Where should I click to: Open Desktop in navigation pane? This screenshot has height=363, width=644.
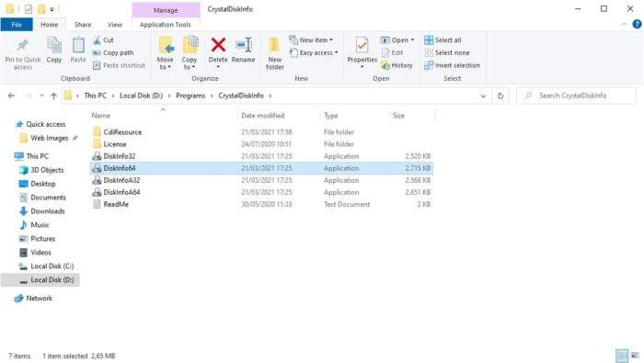click(38, 184)
